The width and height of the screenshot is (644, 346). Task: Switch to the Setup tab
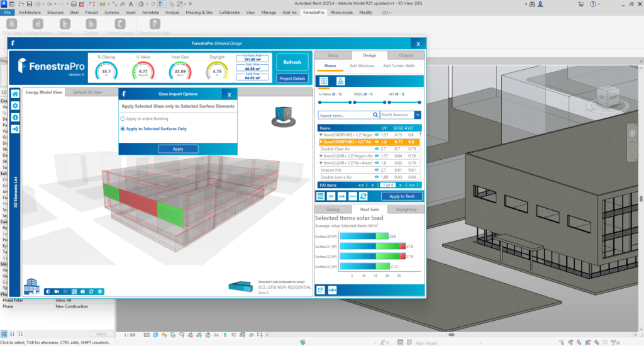pyautogui.click(x=333, y=55)
